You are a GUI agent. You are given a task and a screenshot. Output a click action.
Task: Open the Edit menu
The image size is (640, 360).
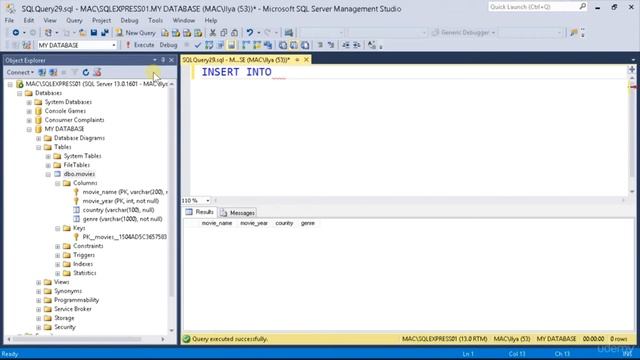(29, 20)
